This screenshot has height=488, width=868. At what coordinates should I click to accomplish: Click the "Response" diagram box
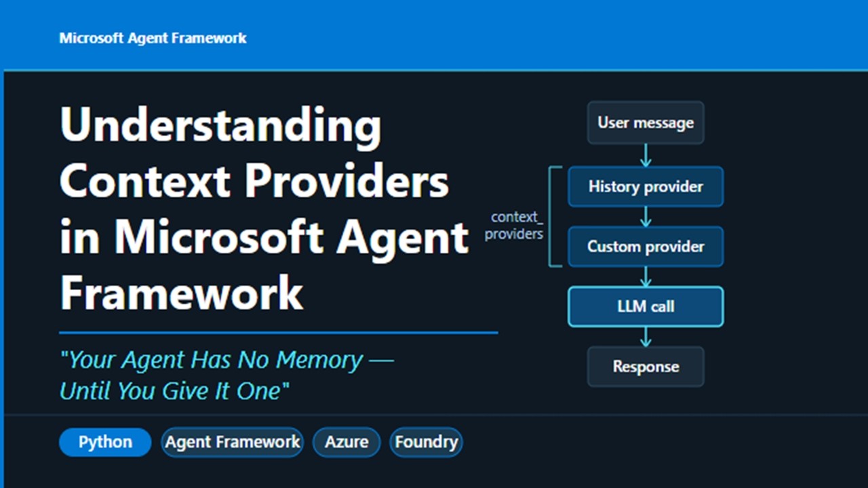646,367
